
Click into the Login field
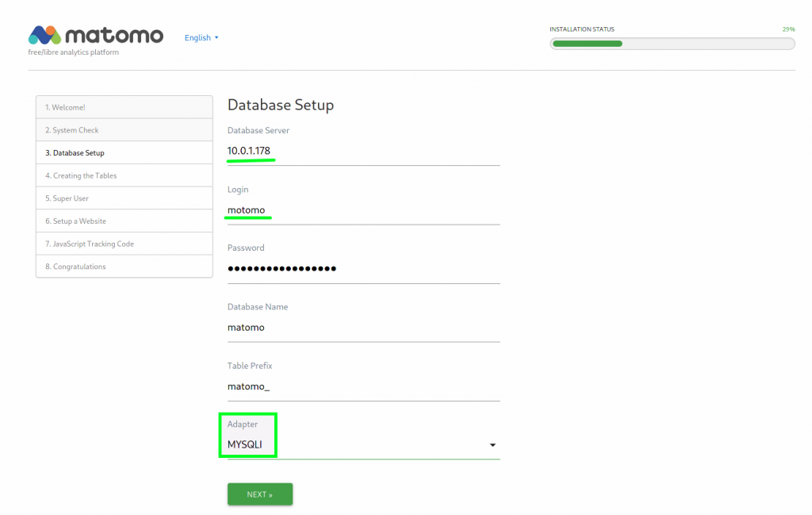coord(363,210)
